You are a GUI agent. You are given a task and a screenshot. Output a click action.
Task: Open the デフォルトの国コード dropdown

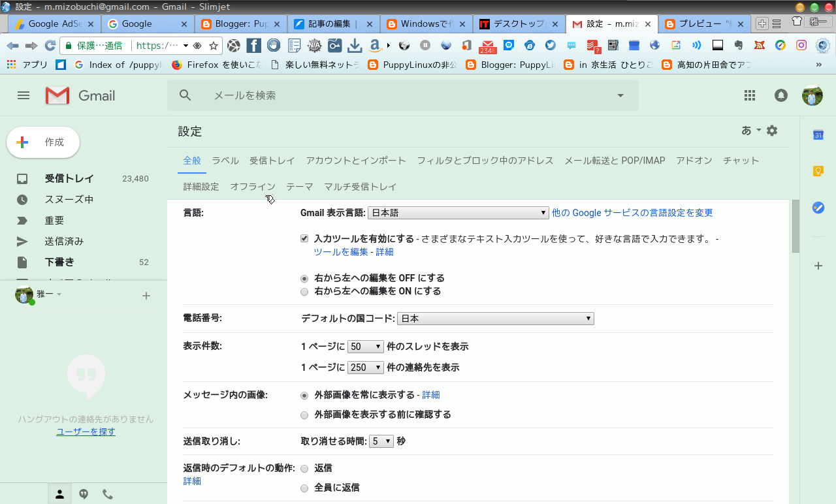(495, 318)
